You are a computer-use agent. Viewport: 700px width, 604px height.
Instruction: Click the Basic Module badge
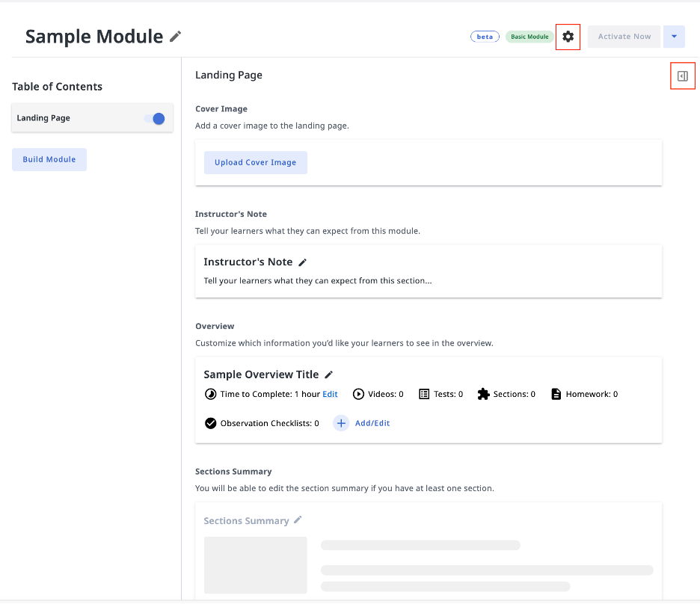(x=529, y=37)
